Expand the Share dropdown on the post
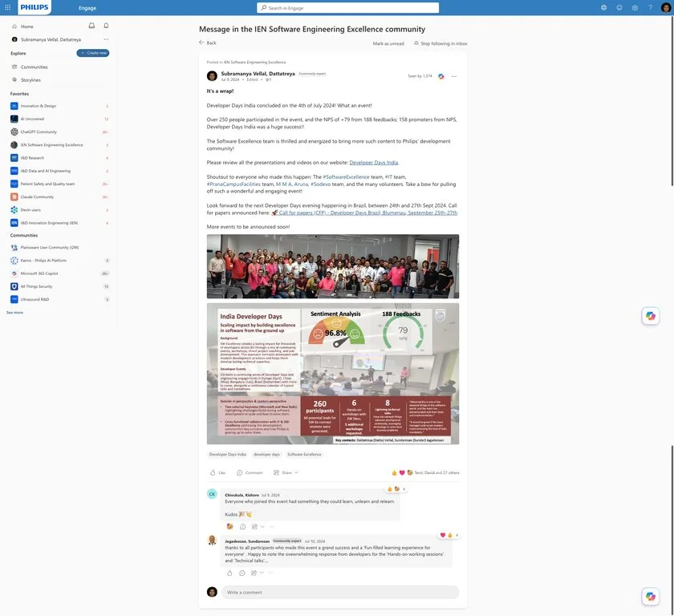 [x=296, y=472]
